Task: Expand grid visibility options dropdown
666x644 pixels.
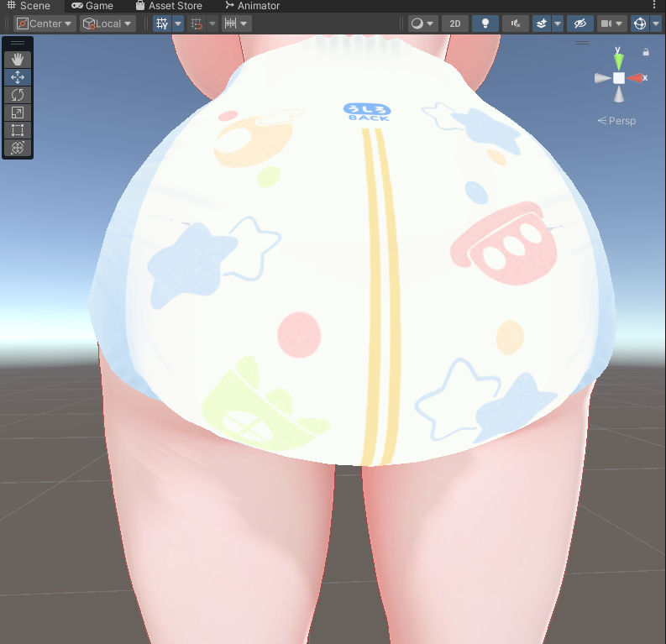Action: click(178, 24)
